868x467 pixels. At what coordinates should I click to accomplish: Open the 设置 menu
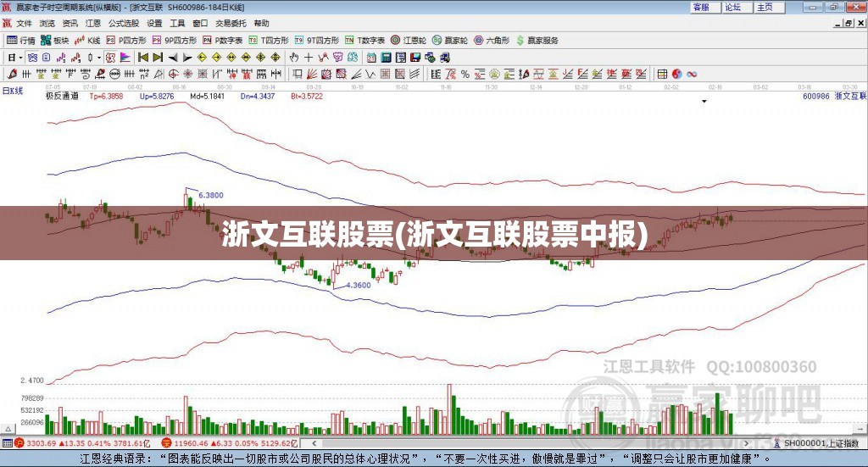[x=154, y=23]
